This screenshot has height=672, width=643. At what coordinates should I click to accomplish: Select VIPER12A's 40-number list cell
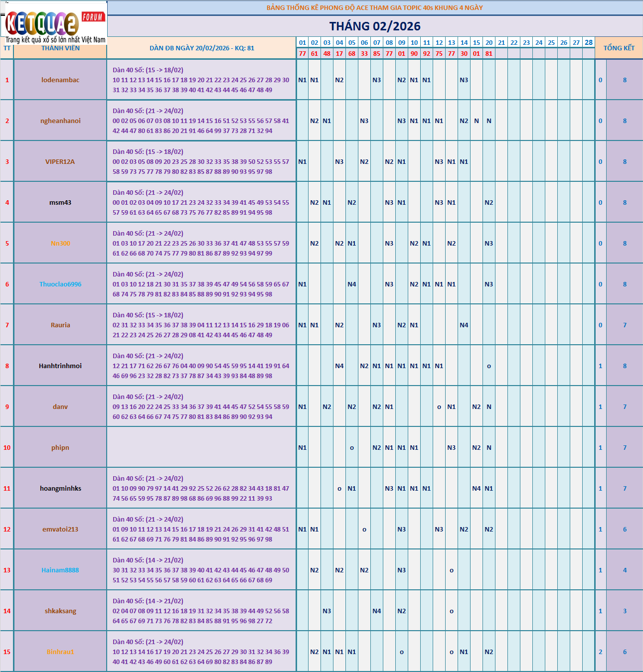click(x=202, y=161)
